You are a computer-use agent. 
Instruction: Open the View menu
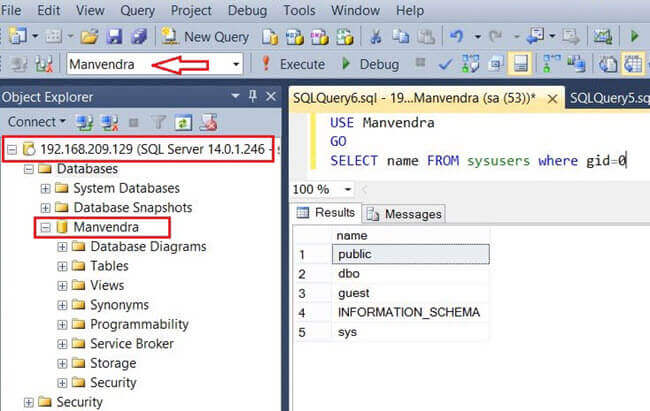coord(90,10)
